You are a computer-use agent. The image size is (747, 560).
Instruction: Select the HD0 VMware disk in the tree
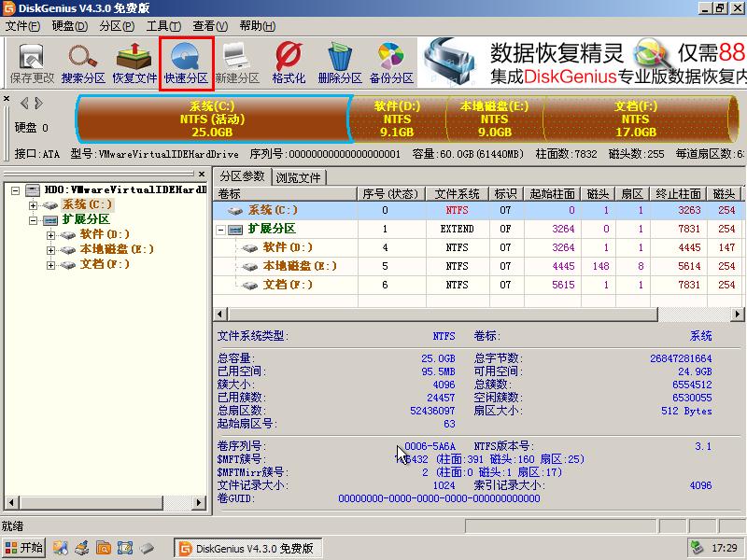pos(125,190)
